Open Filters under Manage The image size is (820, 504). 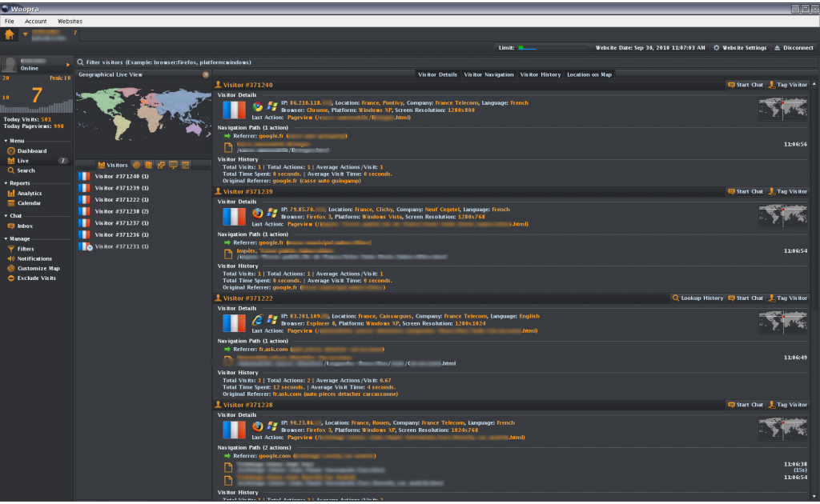coord(25,249)
